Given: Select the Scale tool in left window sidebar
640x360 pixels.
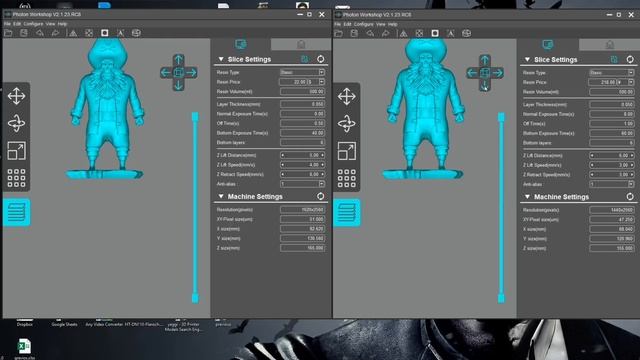Looking at the screenshot, I should (x=16, y=151).
